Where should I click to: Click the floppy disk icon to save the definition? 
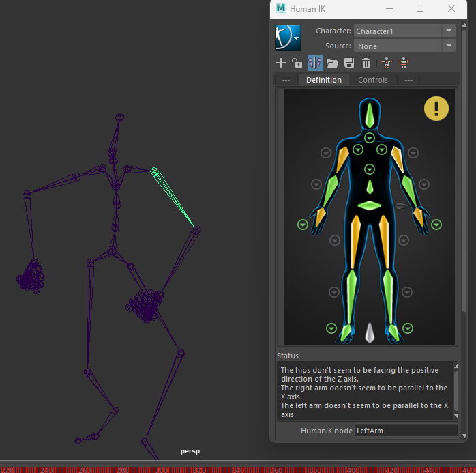(349, 63)
